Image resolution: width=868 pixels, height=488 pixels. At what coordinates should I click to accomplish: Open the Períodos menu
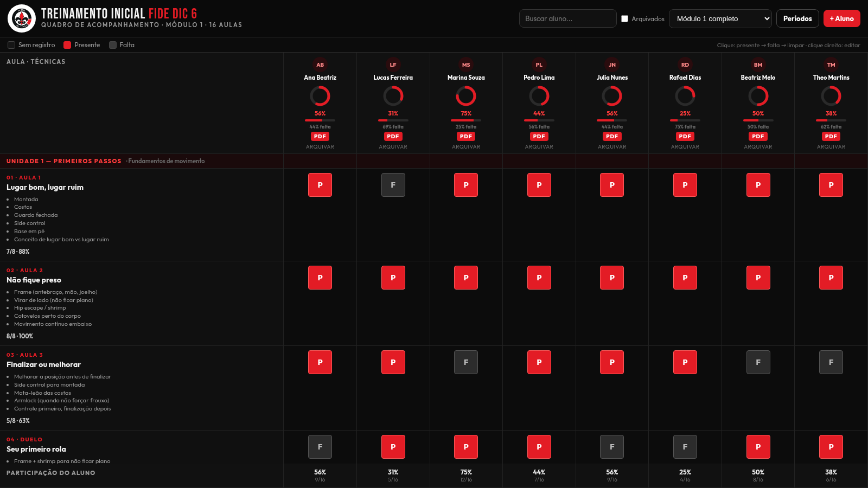click(x=797, y=18)
